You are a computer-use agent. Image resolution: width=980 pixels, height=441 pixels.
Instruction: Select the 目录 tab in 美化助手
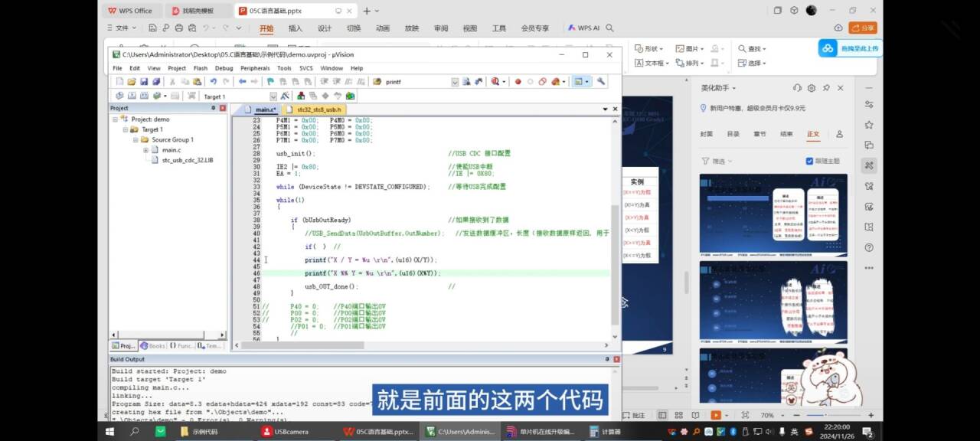pyautogui.click(x=733, y=134)
